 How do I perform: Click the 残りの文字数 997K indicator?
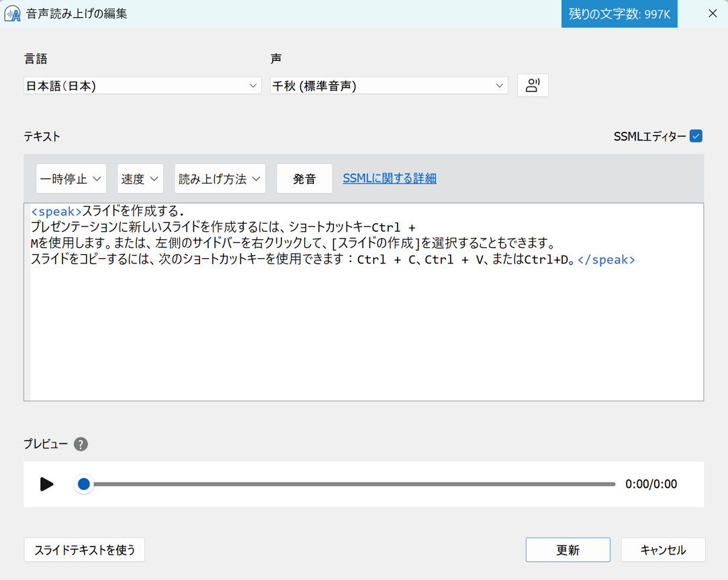619,14
